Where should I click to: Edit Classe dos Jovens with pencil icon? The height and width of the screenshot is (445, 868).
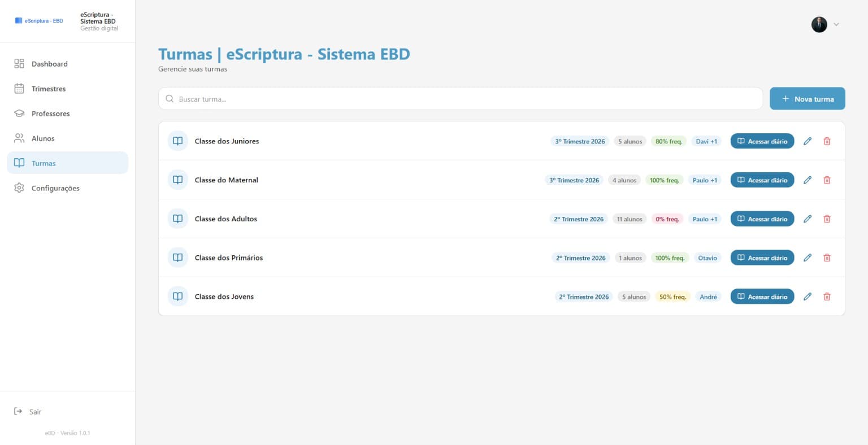808,296
